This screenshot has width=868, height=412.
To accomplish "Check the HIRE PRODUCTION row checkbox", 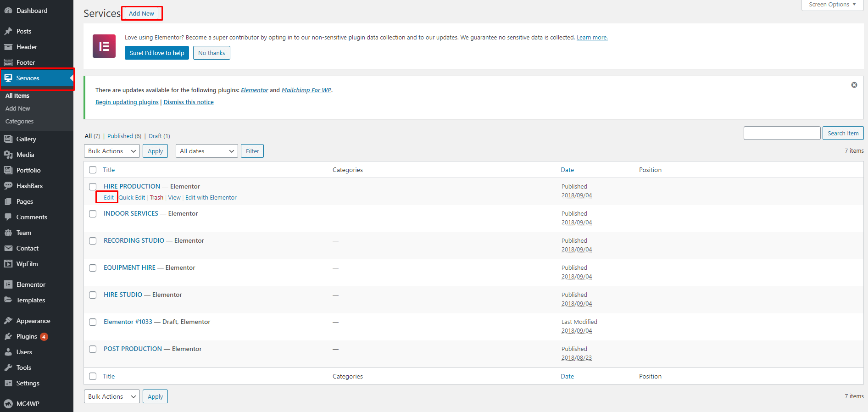I will click(93, 187).
